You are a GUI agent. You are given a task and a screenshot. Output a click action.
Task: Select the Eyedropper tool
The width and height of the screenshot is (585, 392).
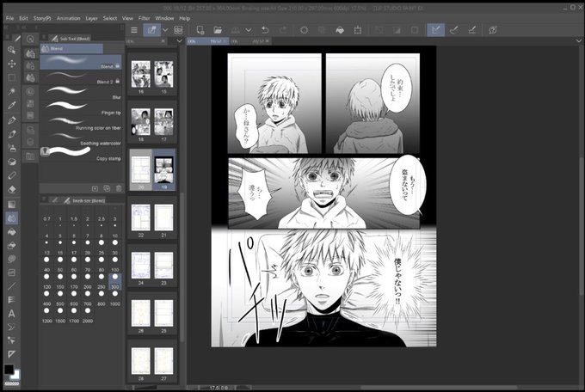[11, 106]
